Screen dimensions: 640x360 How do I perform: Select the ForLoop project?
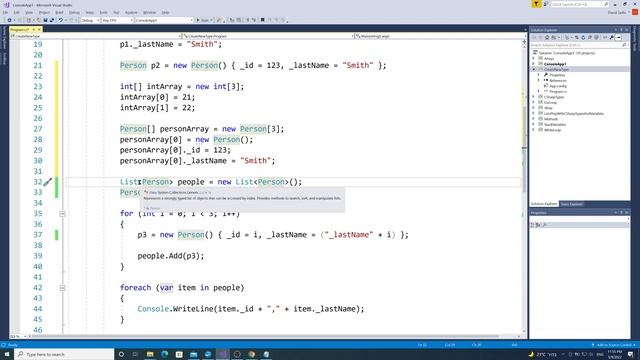click(x=550, y=102)
